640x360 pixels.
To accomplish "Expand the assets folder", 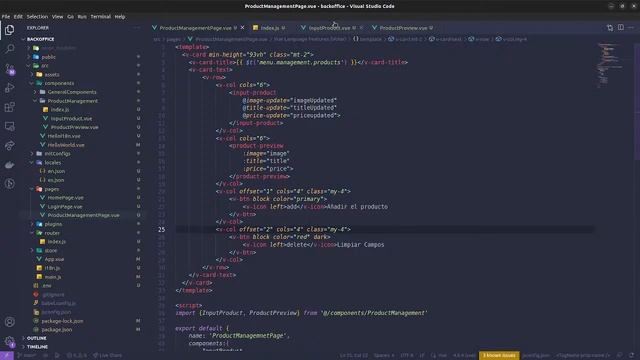I will click(x=52, y=74).
